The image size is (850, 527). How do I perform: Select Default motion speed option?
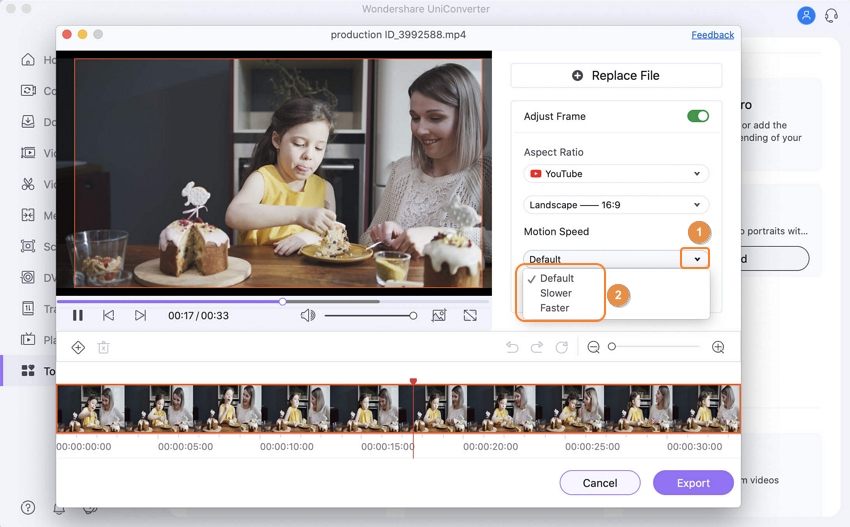coord(557,278)
